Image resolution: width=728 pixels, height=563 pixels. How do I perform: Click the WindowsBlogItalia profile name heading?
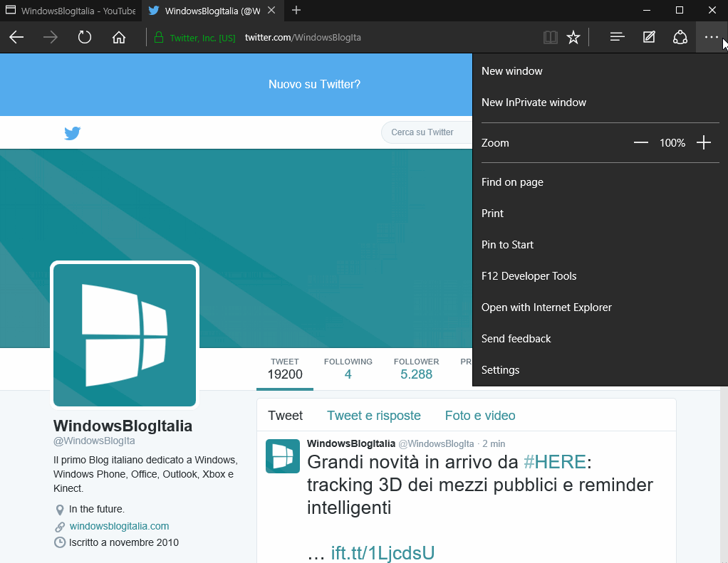[123, 426]
